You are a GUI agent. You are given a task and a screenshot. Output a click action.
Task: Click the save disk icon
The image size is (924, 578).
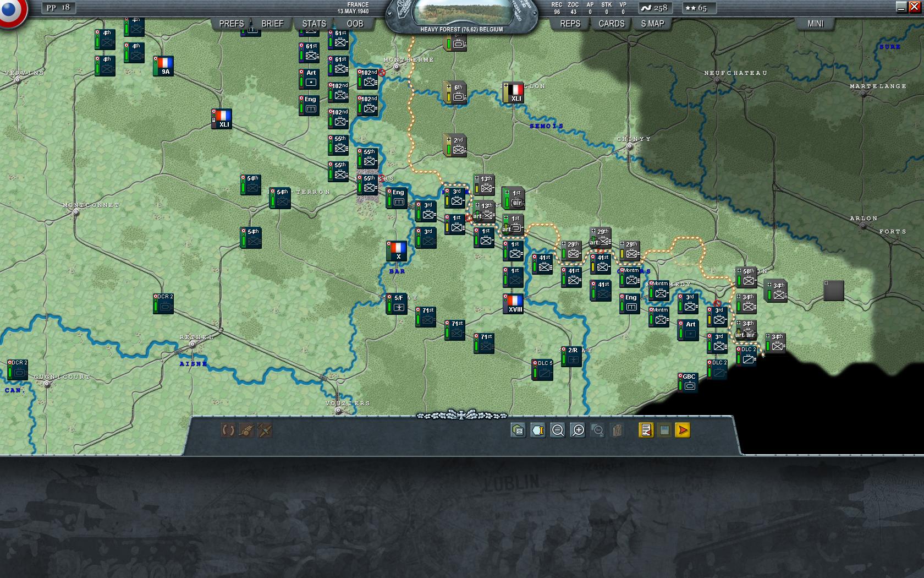click(664, 430)
